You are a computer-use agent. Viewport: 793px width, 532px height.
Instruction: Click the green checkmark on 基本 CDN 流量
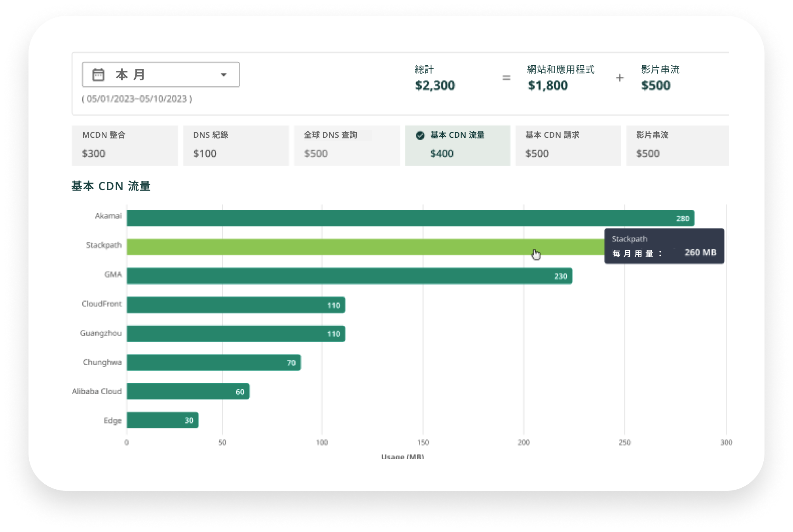420,135
